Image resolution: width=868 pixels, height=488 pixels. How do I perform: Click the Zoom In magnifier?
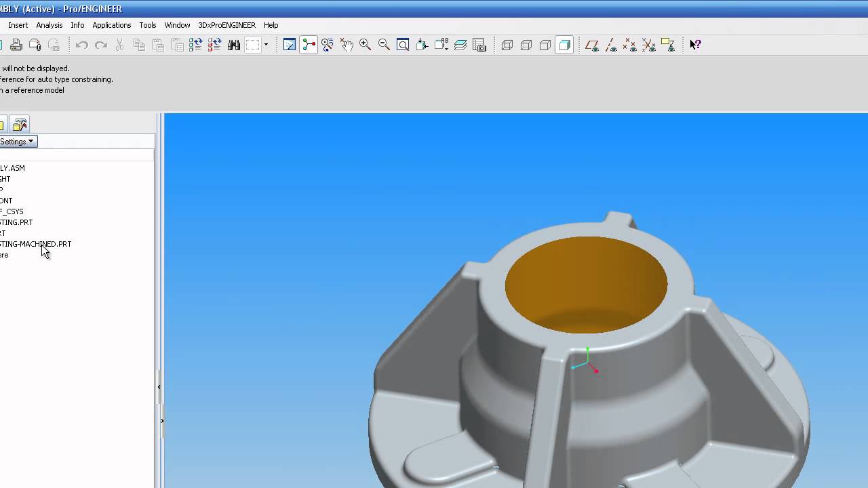(x=365, y=45)
